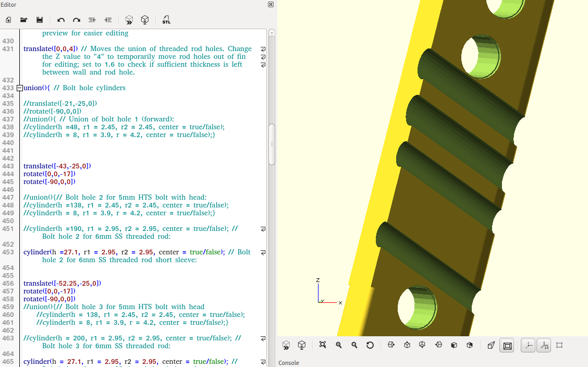Click the editor vertical scrollbar handle
Viewport: 588px width, 367px height.
[x=272, y=144]
